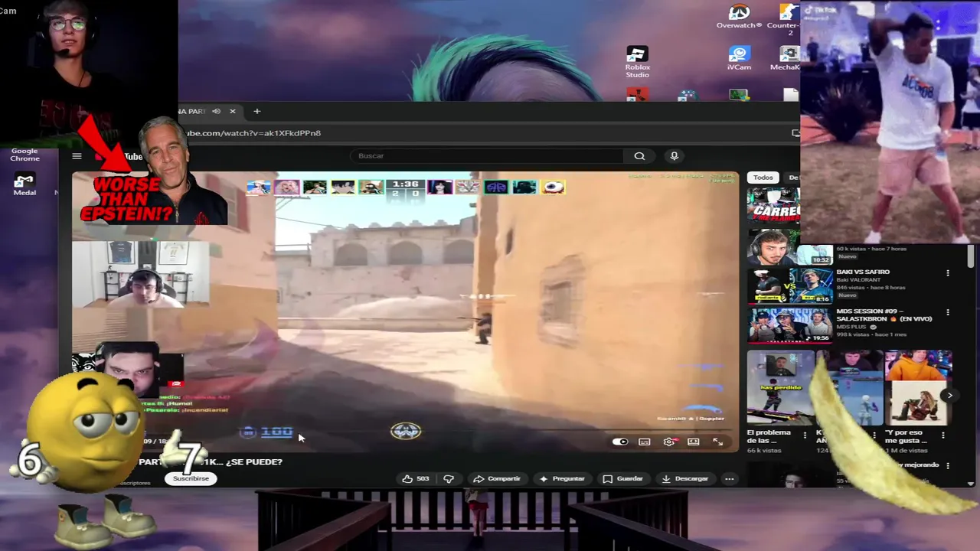This screenshot has width=980, height=551.
Task: Open the Google Chrome desktop shortcut
Action: [x=24, y=153]
